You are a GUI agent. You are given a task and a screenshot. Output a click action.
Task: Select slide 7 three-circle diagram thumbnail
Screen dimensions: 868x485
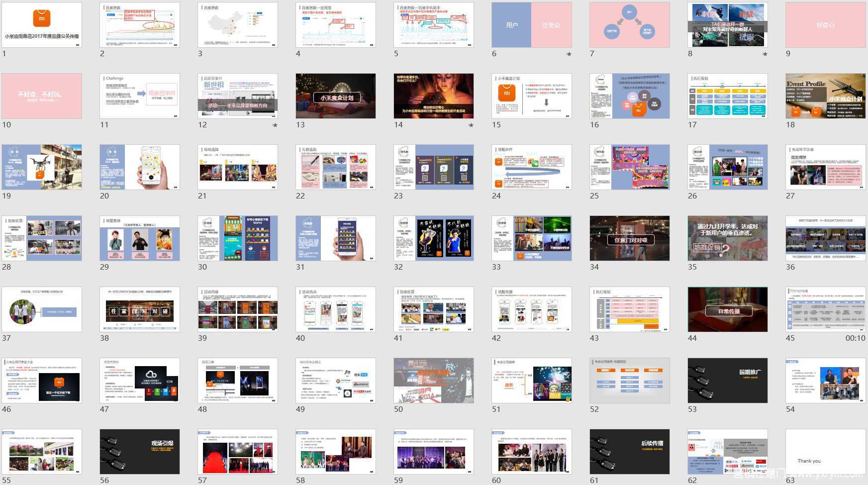pyautogui.click(x=630, y=25)
